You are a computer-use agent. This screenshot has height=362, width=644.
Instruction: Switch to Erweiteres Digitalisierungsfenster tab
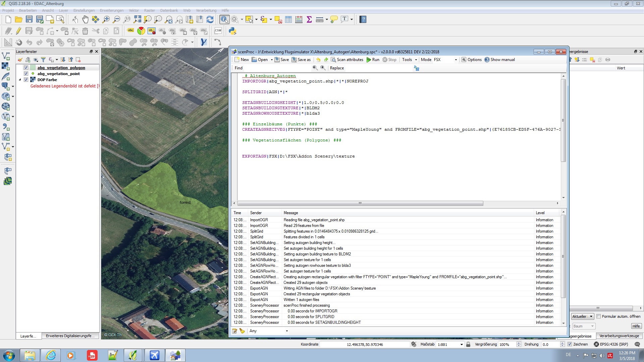click(x=70, y=336)
